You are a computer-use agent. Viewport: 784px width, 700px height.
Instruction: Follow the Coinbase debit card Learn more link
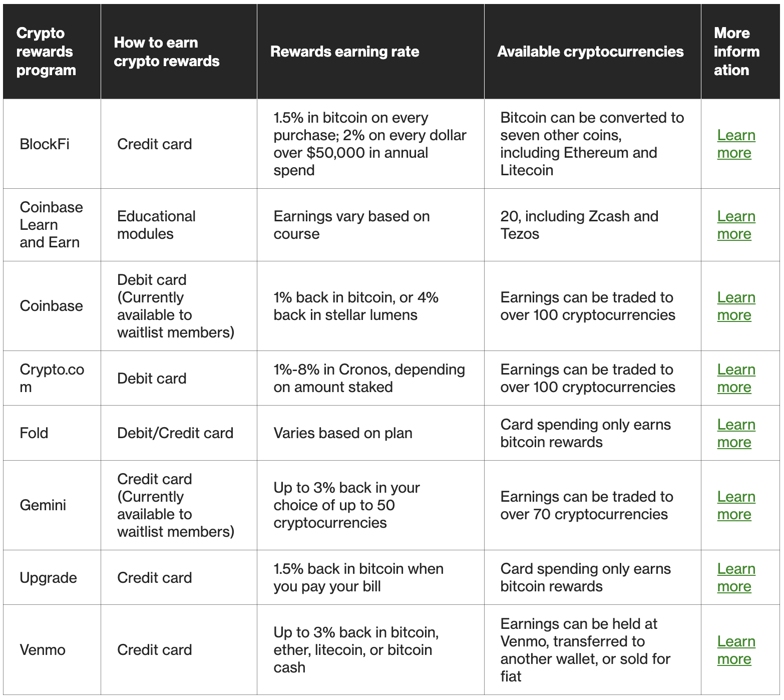(x=736, y=306)
